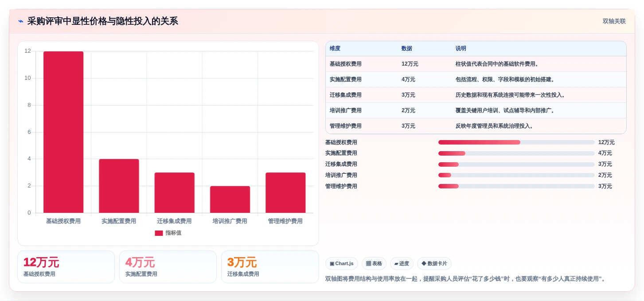The height and width of the screenshot is (301, 644).
Task: Open the 3万元 迁移集成费用 data card
Action: pyautogui.click(x=270, y=267)
